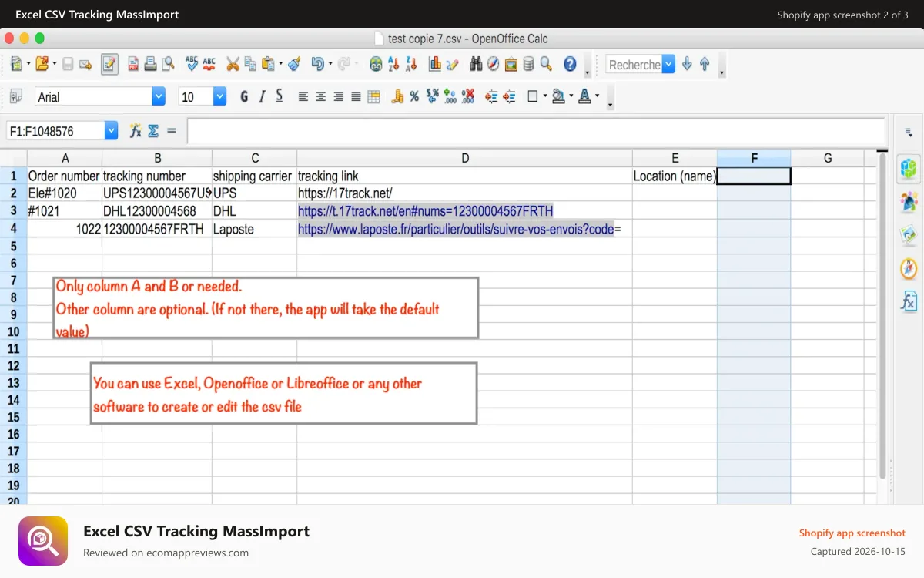The width and height of the screenshot is (924, 578).
Task: Toggle Bold G formatting
Action: pos(244,96)
